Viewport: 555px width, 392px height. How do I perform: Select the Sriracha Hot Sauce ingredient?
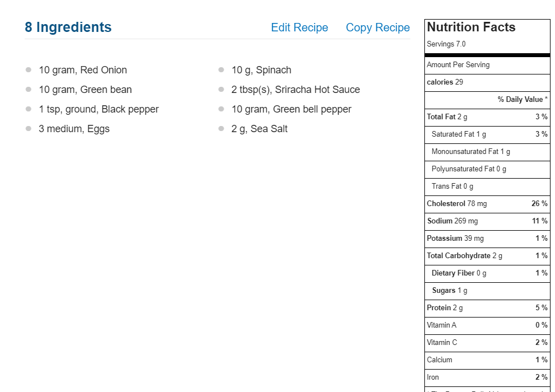coord(295,90)
